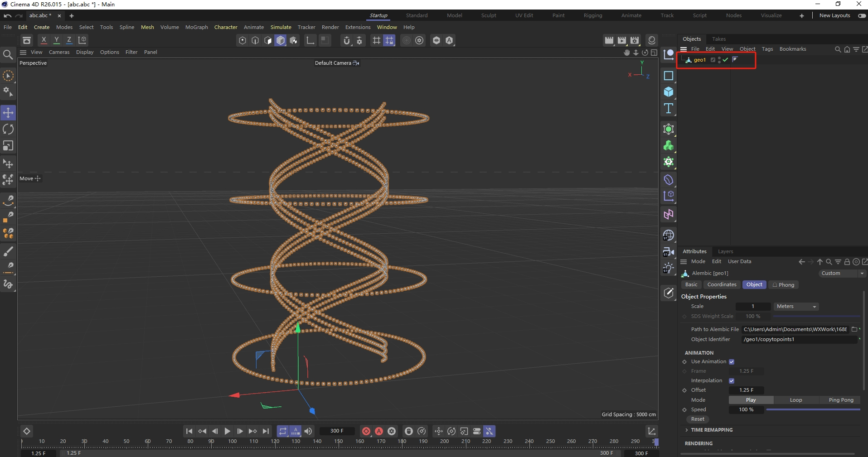Select the Scale tool in left toolbar
The image size is (868, 457).
(8, 145)
